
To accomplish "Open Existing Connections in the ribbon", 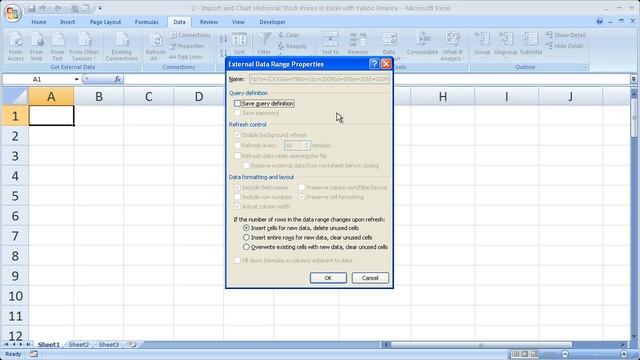I will [122, 47].
